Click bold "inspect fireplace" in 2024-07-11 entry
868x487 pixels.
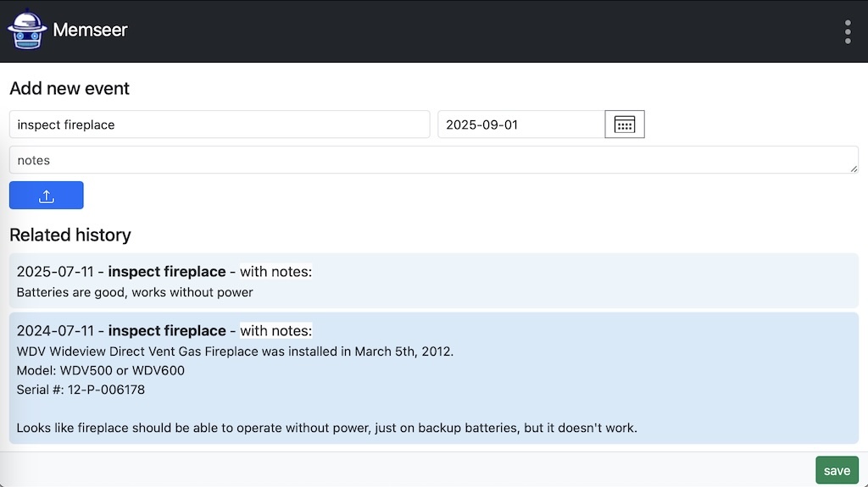coord(167,331)
